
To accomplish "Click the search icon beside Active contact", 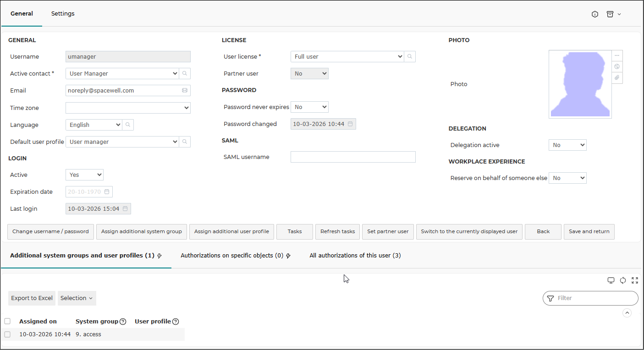I will point(185,73).
